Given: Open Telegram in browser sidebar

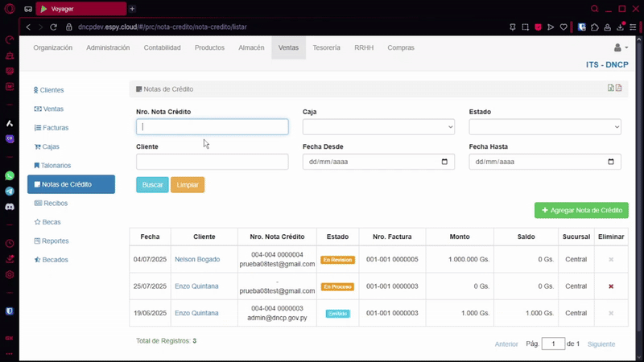Looking at the screenshot, I should pos(10,191).
